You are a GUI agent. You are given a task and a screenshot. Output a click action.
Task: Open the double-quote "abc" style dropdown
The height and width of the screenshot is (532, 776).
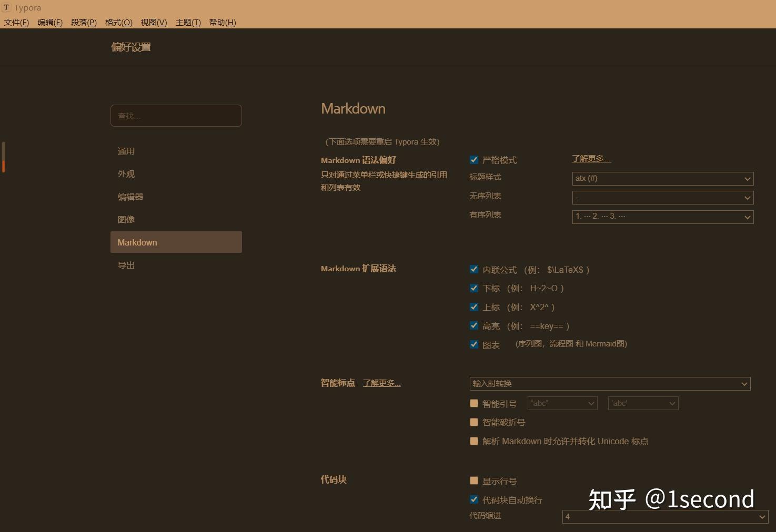click(562, 403)
